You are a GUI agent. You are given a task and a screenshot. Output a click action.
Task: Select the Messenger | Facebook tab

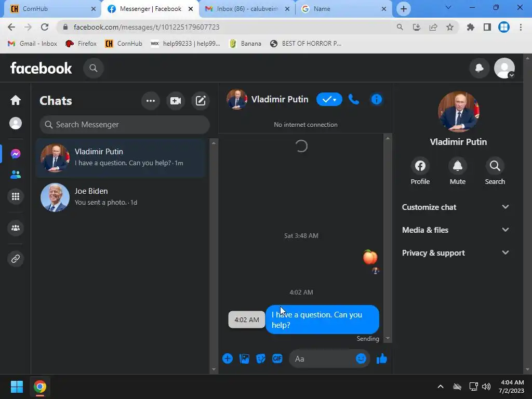[x=150, y=9]
